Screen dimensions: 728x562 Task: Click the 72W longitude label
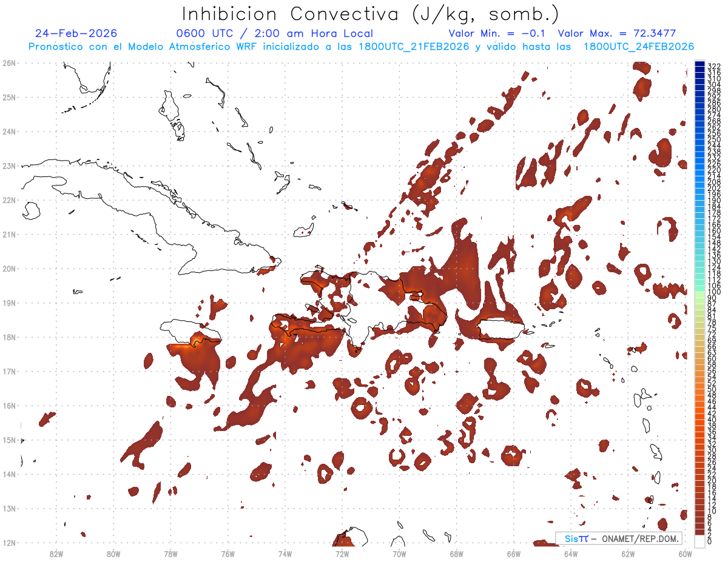(342, 554)
